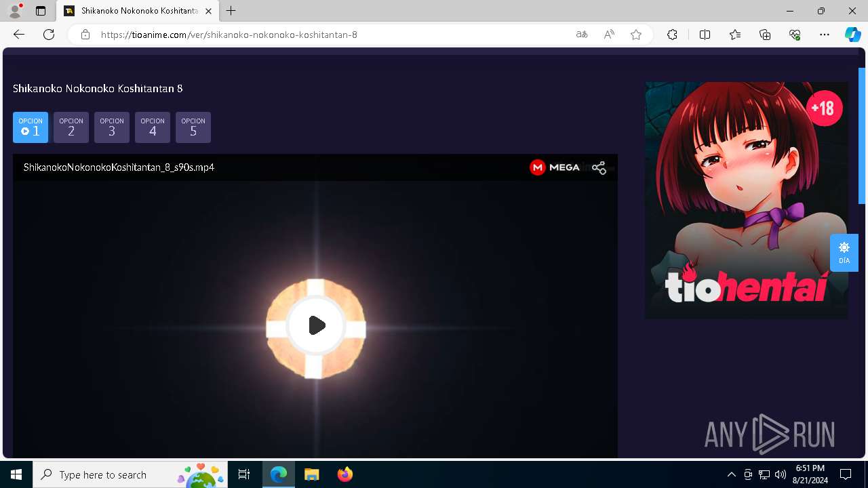Toggle Split screen view
Screen dimensions: 868x488
[x=705, y=35]
